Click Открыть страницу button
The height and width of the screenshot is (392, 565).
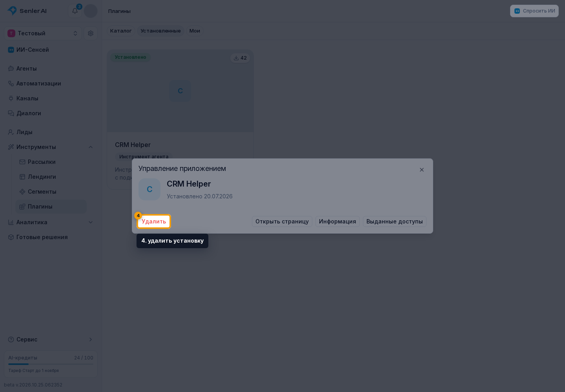pyautogui.click(x=282, y=221)
